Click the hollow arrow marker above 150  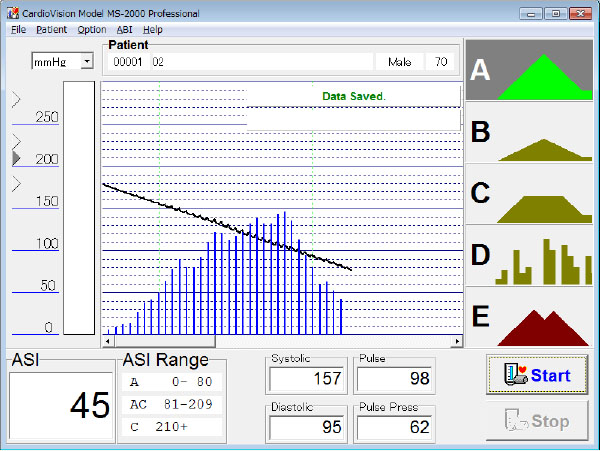pyautogui.click(x=16, y=184)
